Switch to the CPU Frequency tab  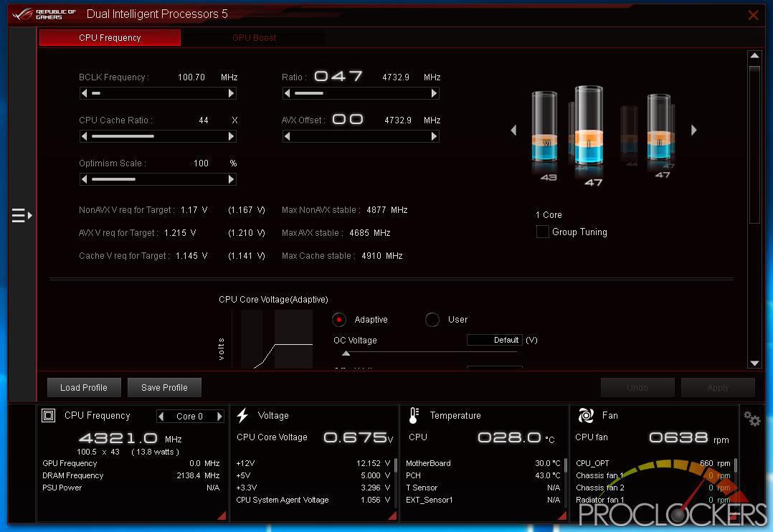click(110, 38)
